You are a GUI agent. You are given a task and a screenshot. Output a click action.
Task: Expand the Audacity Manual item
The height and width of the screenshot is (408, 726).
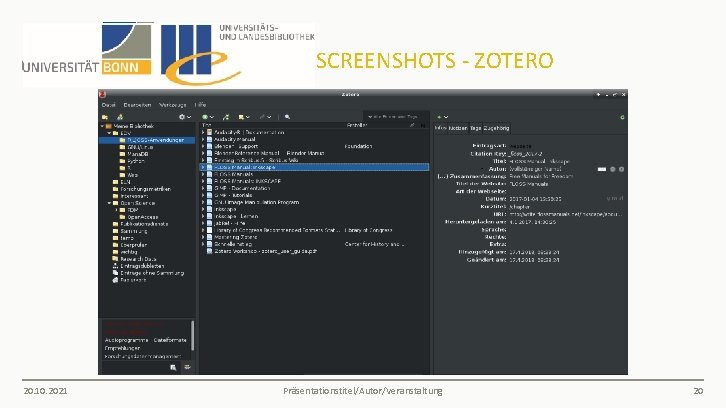coord(203,139)
